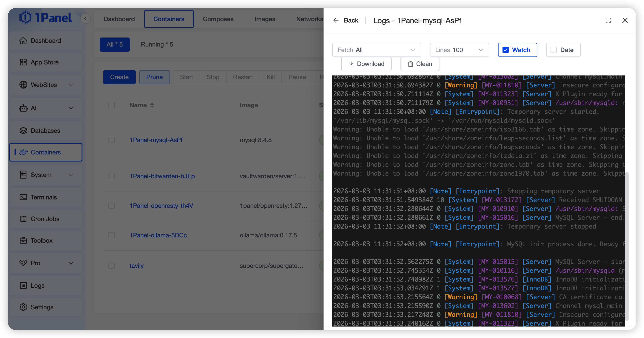The height and width of the screenshot is (338, 644).
Task: Switch to the Images tab
Action: tap(264, 19)
